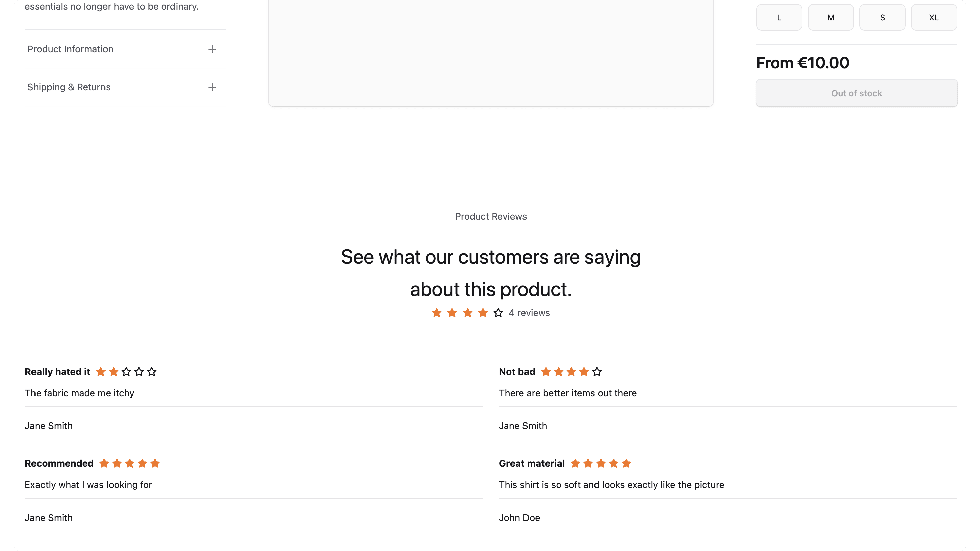The image size is (980, 551).
Task: Open the '4 reviews' link
Action: (x=529, y=313)
